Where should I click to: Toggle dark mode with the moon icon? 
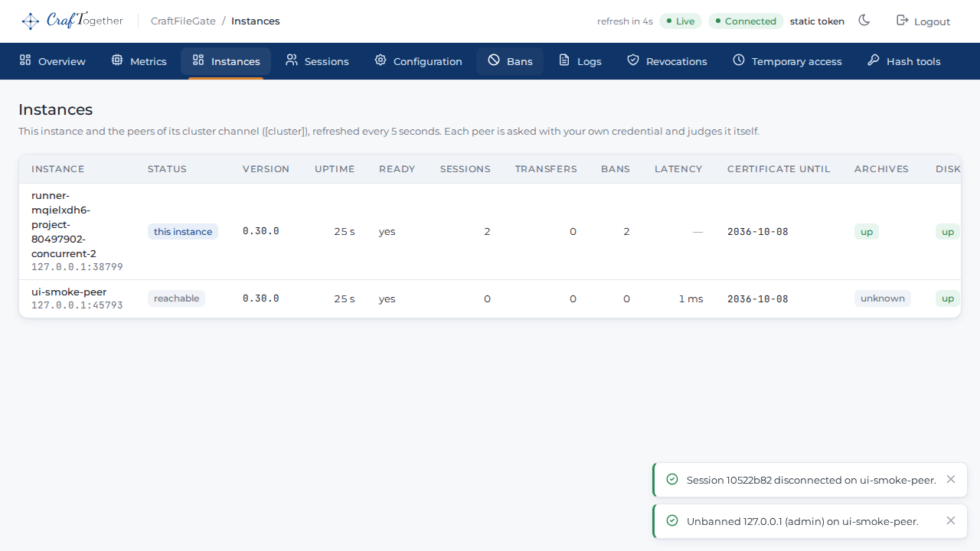[864, 21]
